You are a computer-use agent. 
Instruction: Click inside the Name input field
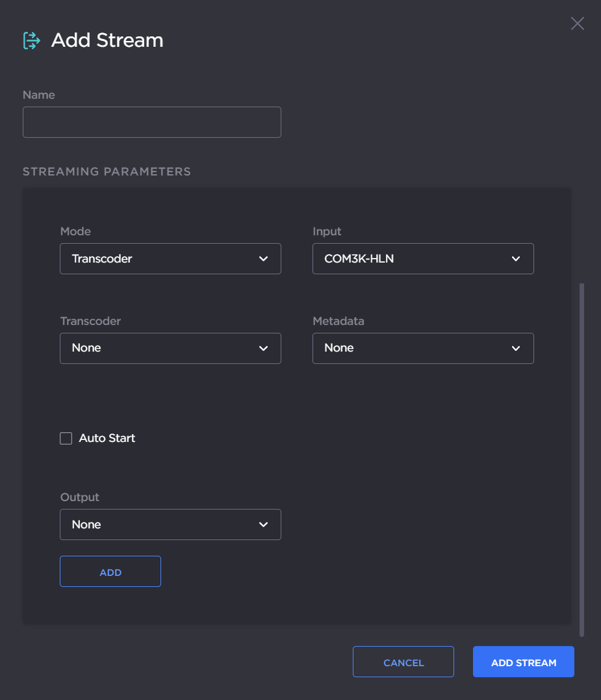151,122
